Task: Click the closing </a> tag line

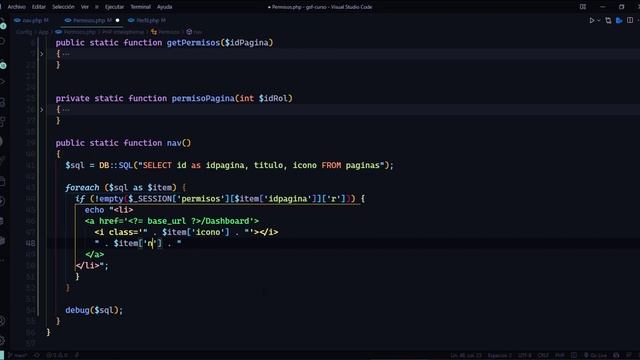Action: [95, 254]
